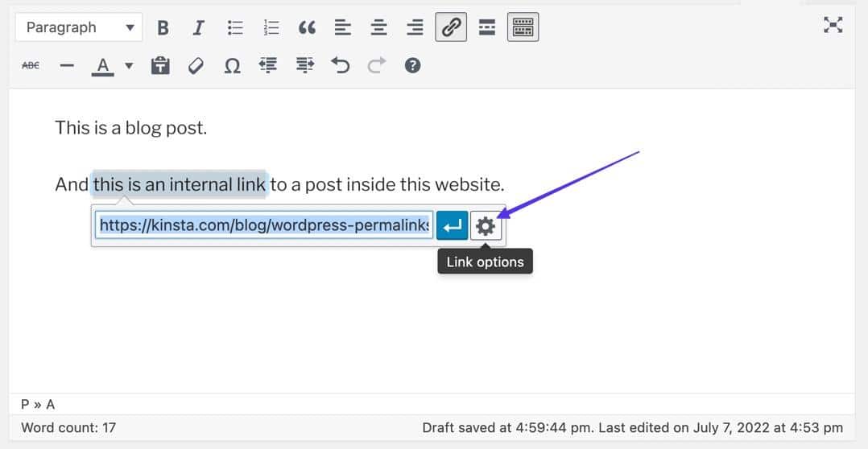Apply italic formatting
This screenshot has height=449, width=868.
click(x=198, y=28)
